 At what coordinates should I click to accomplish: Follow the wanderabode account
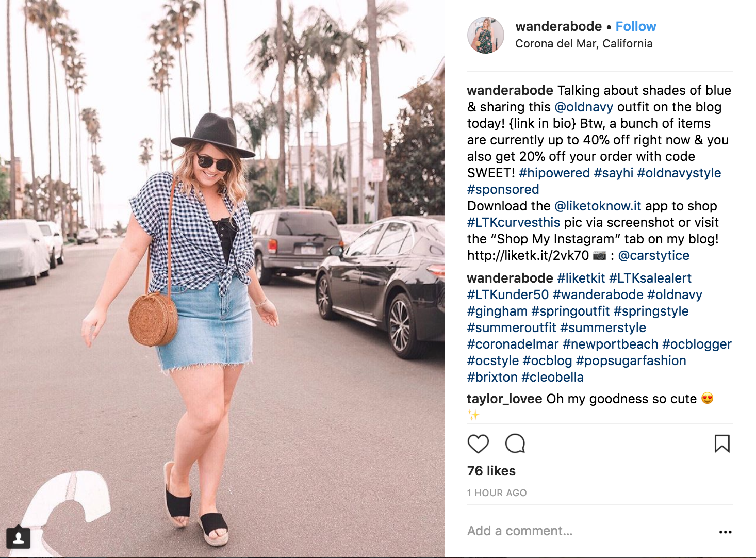(x=636, y=26)
